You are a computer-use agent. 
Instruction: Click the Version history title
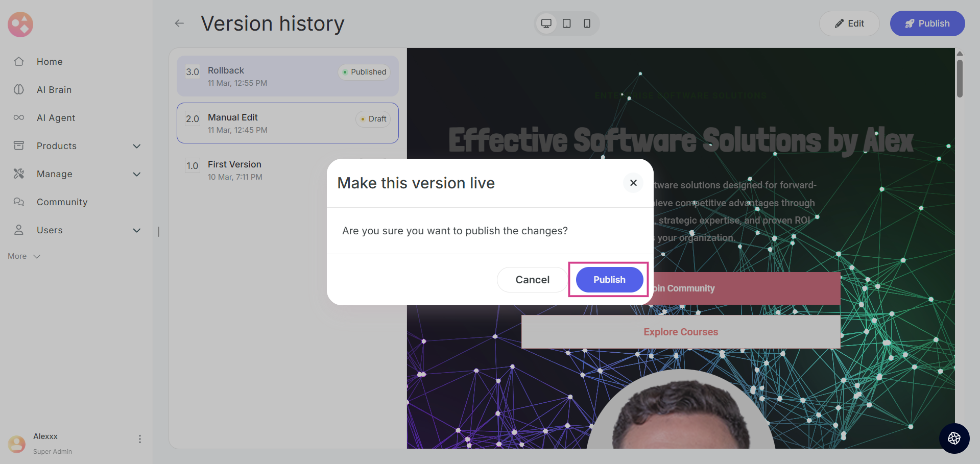pyautogui.click(x=273, y=23)
